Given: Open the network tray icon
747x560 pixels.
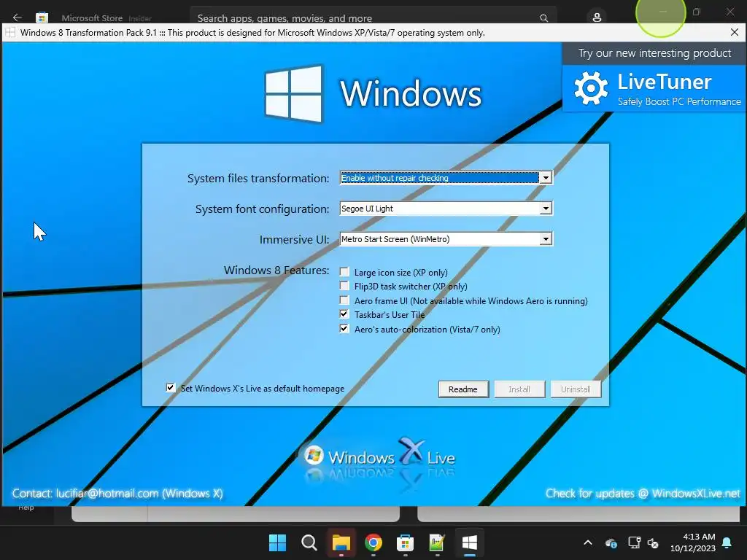Looking at the screenshot, I should click(634, 542).
